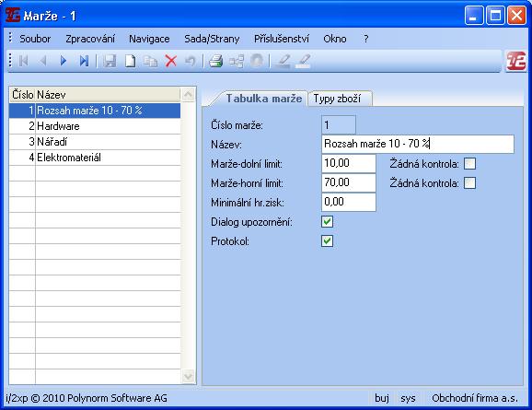
Task: Jump to the first record icon
Action: pos(23,61)
